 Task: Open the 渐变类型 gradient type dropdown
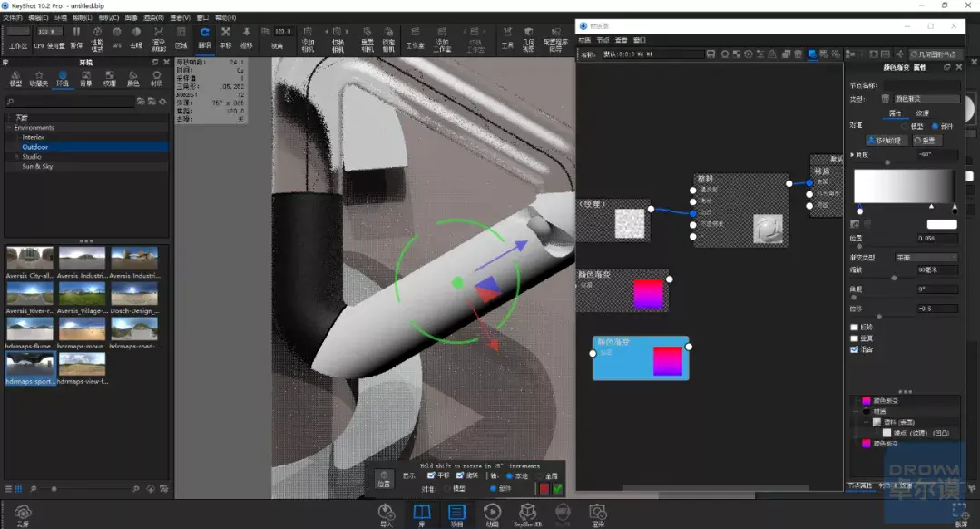[926, 258]
